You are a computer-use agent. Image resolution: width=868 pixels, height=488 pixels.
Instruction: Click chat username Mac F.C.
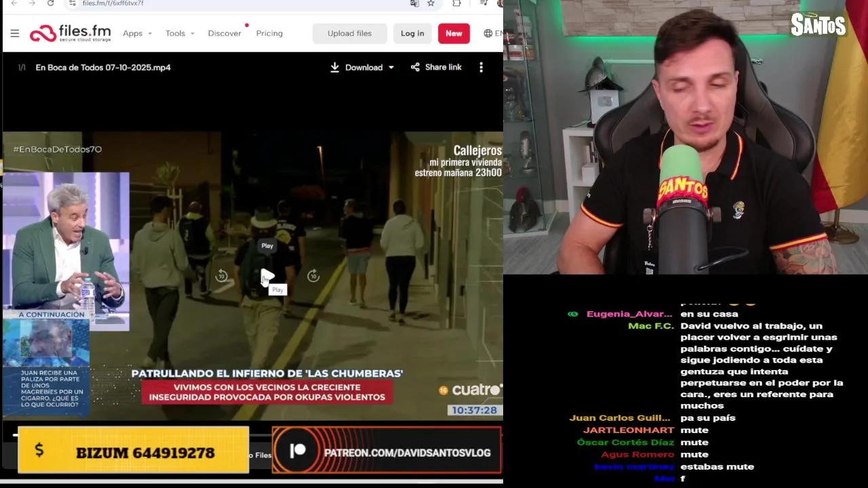coord(650,326)
